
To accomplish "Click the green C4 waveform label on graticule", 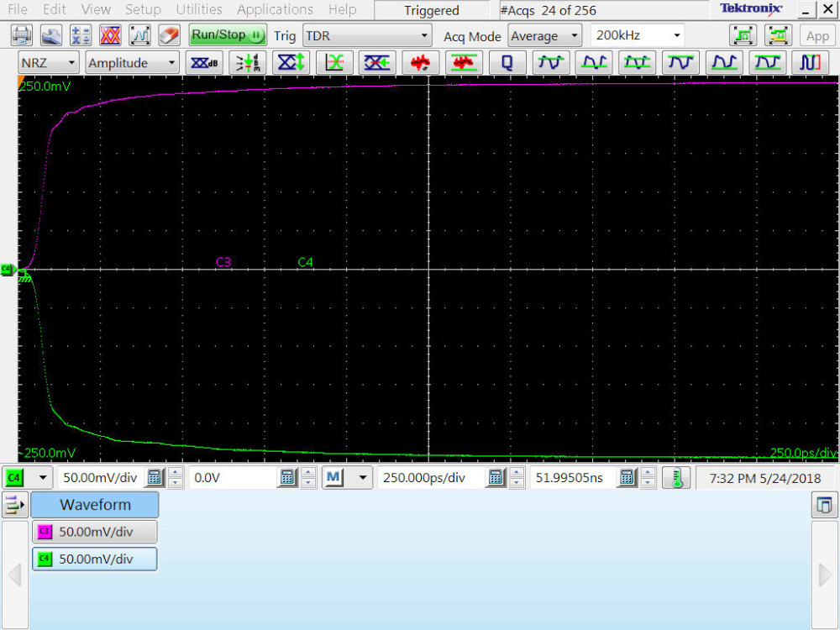I will point(306,262).
